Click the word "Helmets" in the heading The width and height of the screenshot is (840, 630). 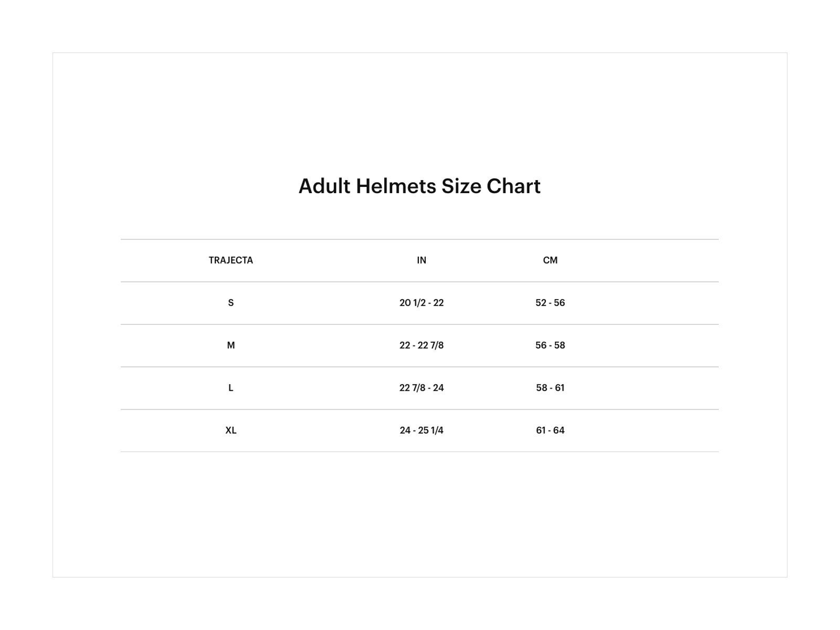click(396, 186)
